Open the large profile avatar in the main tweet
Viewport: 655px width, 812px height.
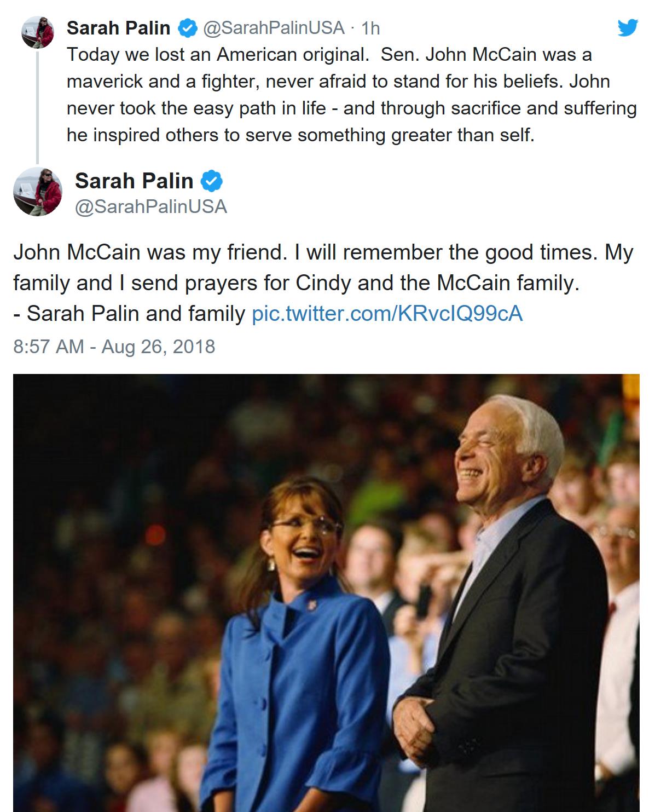point(37,192)
